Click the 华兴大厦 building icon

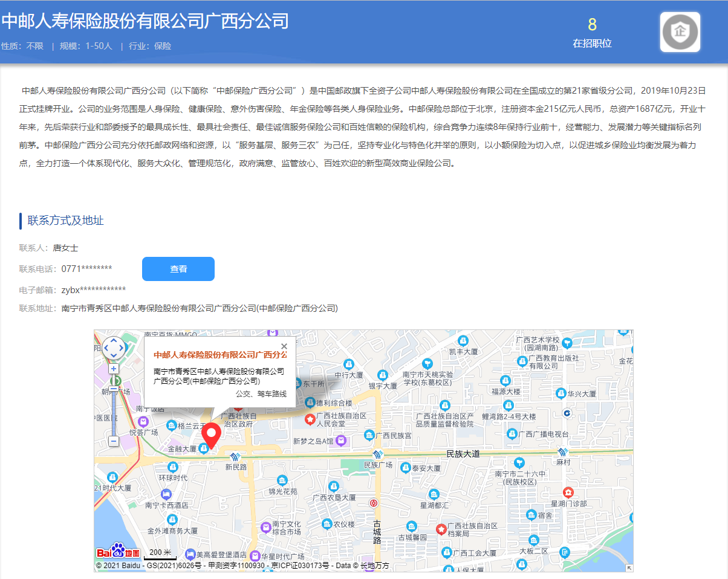561,393
